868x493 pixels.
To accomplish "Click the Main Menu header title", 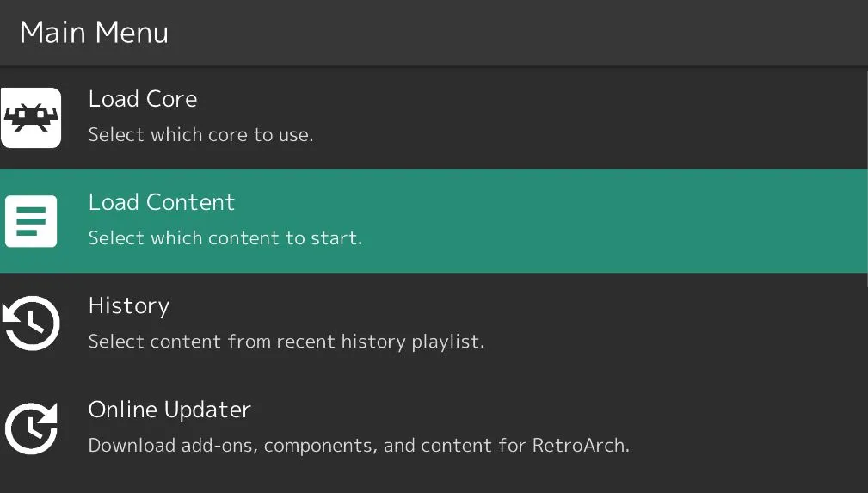I will click(x=94, y=33).
